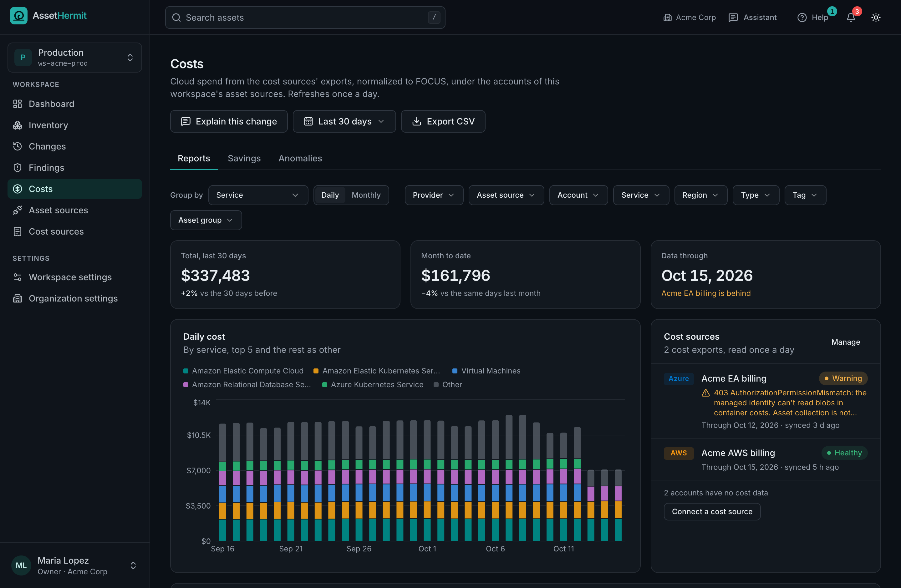This screenshot has width=901, height=588.
Task: Go to Dashboard in sidebar
Action: 75,104
